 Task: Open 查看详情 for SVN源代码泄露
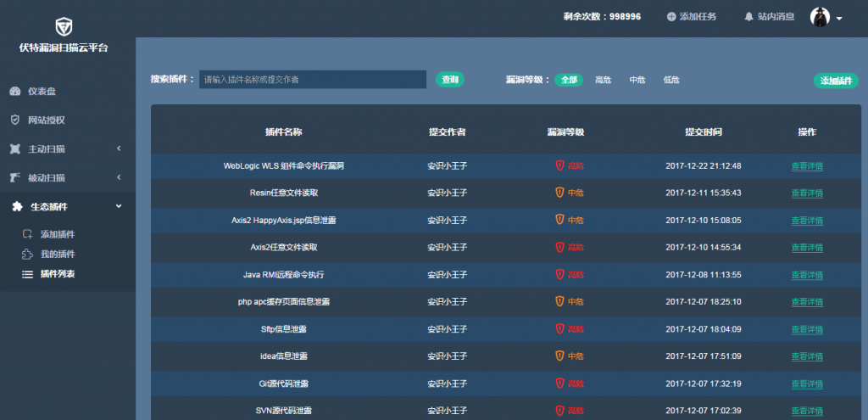pyautogui.click(x=807, y=412)
